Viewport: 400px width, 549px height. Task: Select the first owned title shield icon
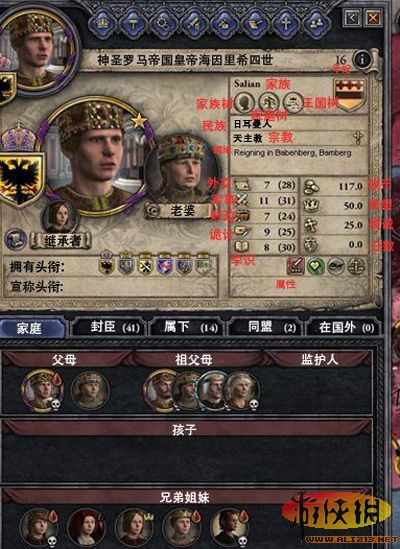point(106,265)
